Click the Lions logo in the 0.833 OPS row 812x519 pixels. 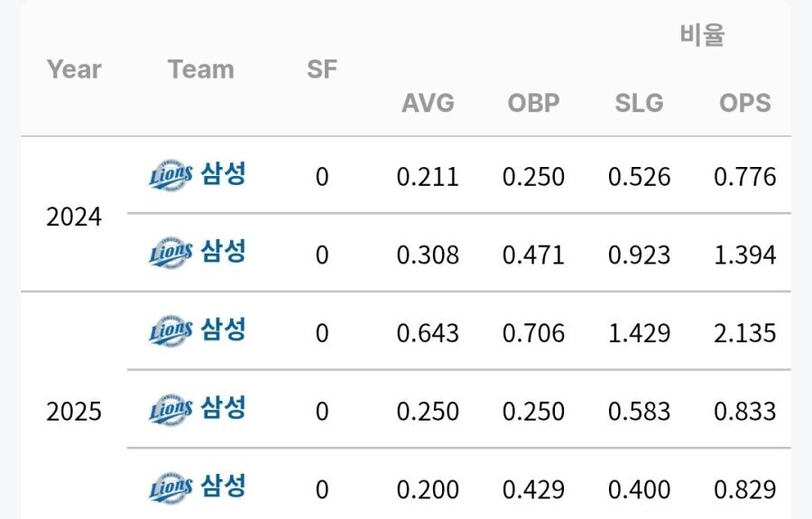click(x=171, y=410)
